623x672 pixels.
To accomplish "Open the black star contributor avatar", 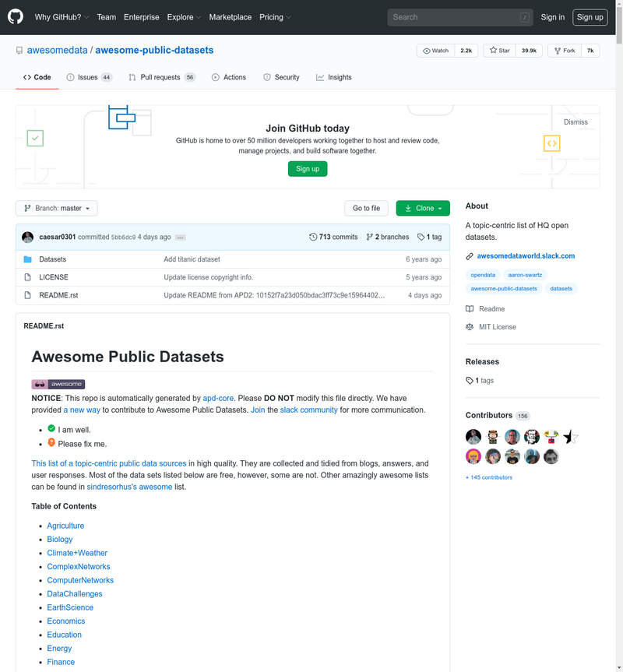I will [x=571, y=437].
